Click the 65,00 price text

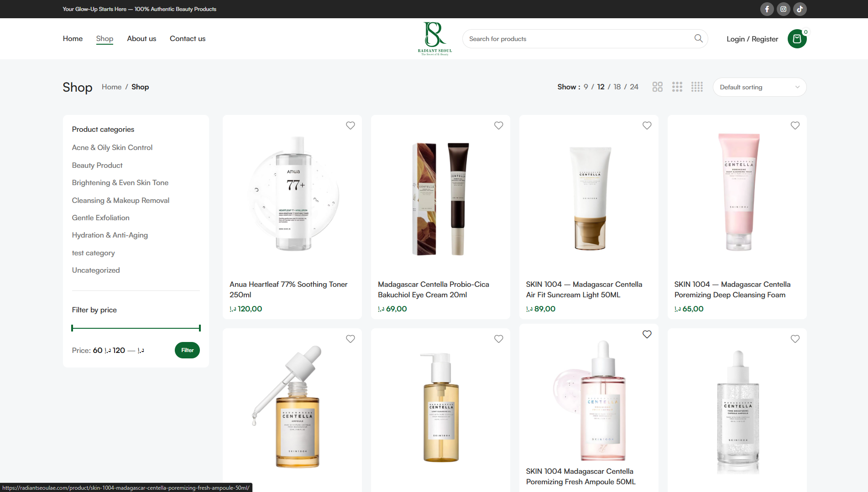point(689,309)
